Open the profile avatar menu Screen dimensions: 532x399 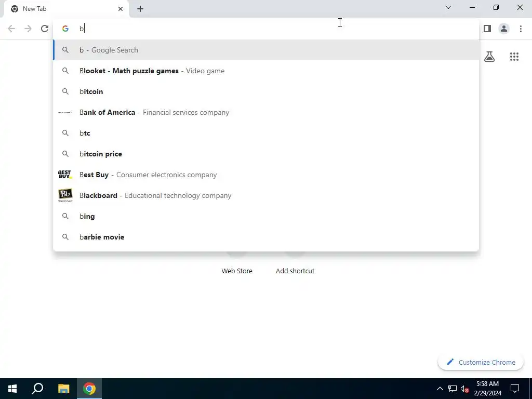point(504,29)
